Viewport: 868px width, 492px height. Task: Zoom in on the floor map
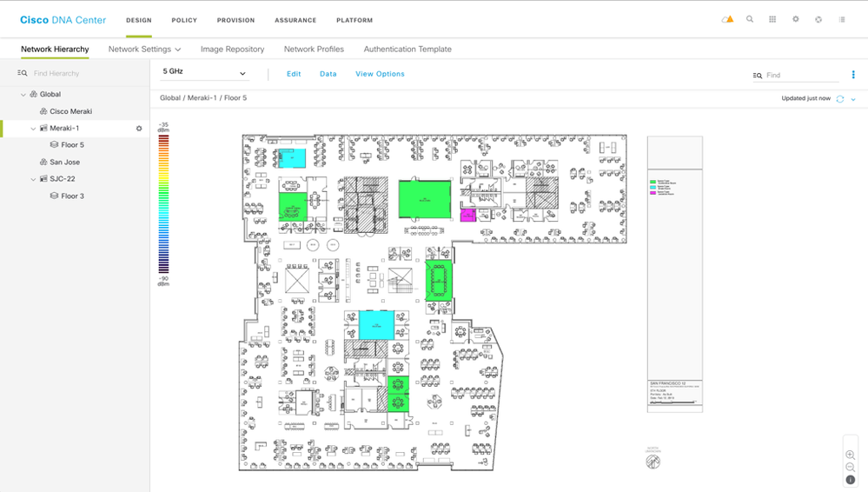[851, 455]
